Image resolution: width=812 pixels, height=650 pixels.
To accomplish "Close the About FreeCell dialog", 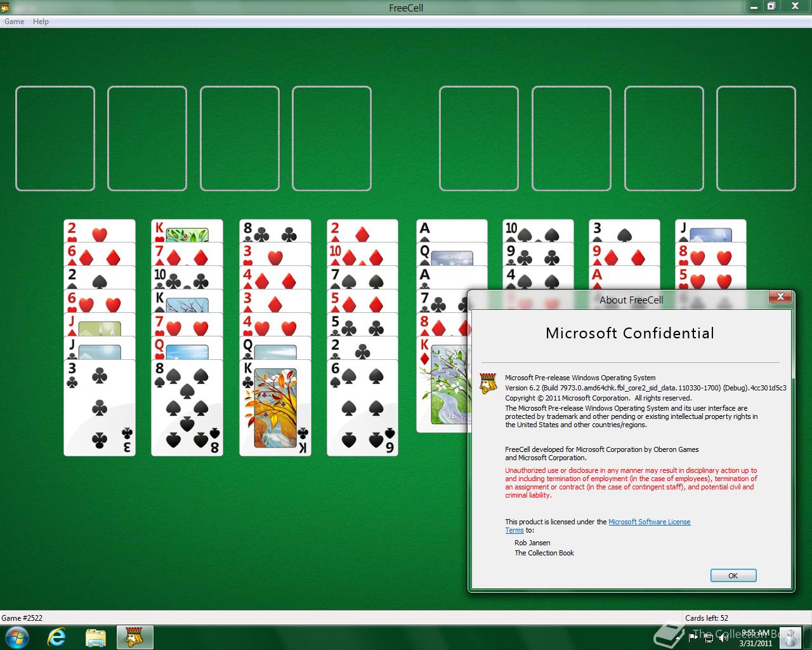I will pos(780,296).
